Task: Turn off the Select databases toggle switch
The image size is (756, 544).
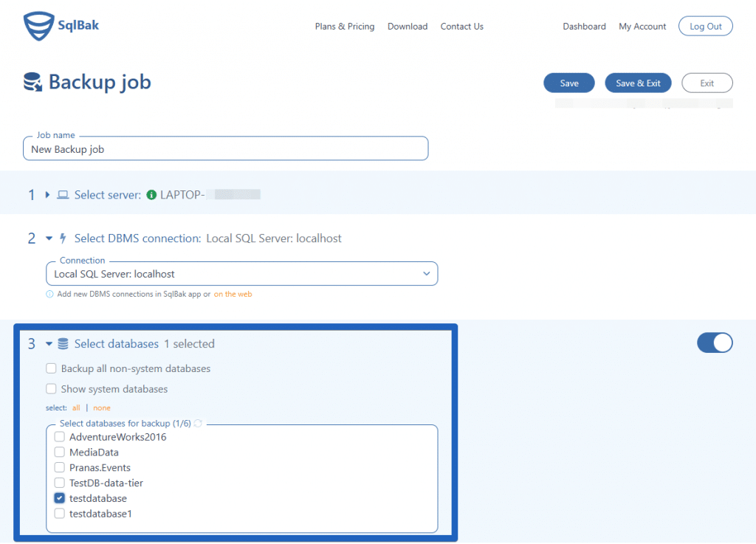Action: coord(715,342)
